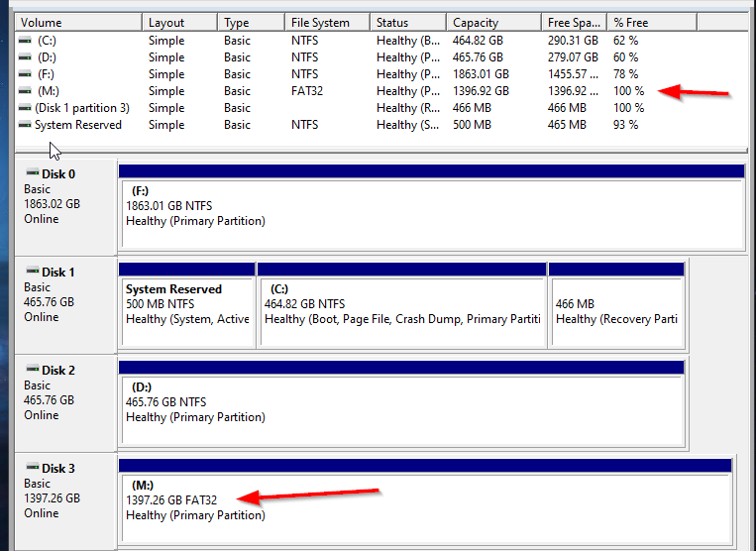This screenshot has width=756, height=551.
Task: Click the Disk 1 disk icon
Action: [x=33, y=271]
